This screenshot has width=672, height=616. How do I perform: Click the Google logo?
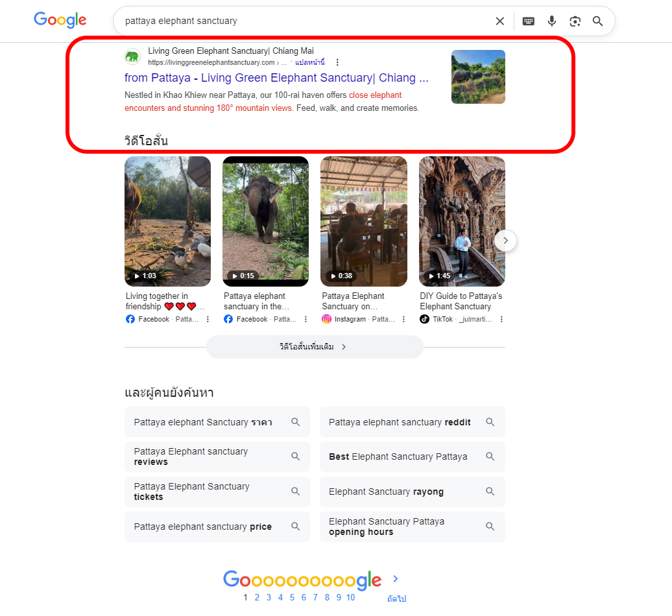pyautogui.click(x=60, y=20)
